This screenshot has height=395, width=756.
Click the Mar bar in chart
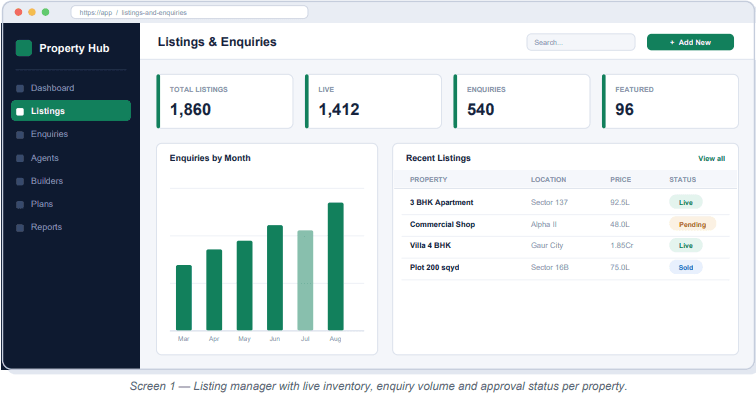[184, 298]
